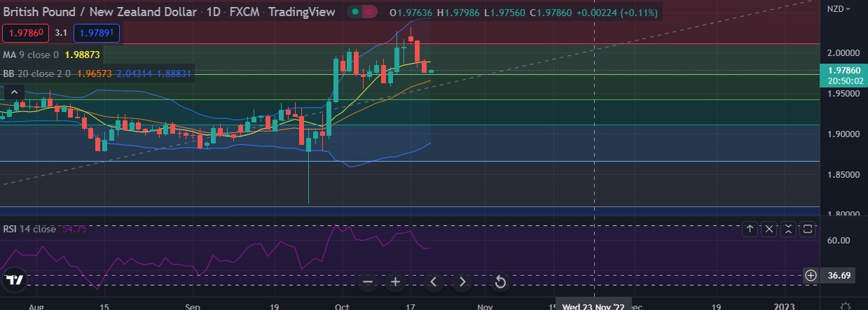This screenshot has width=868, height=310.
Task: Click the 36.69 RSI crosshair value label
Action: pos(839,276)
